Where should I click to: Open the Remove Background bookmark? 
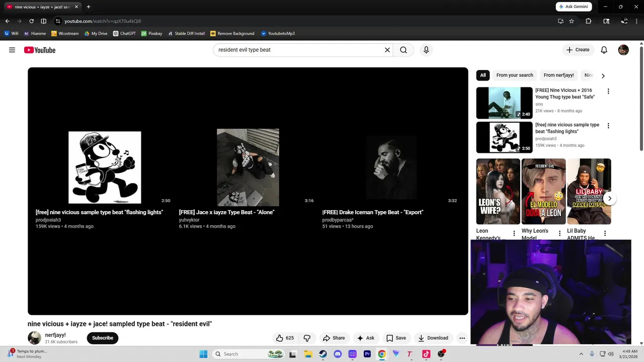point(232,34)
